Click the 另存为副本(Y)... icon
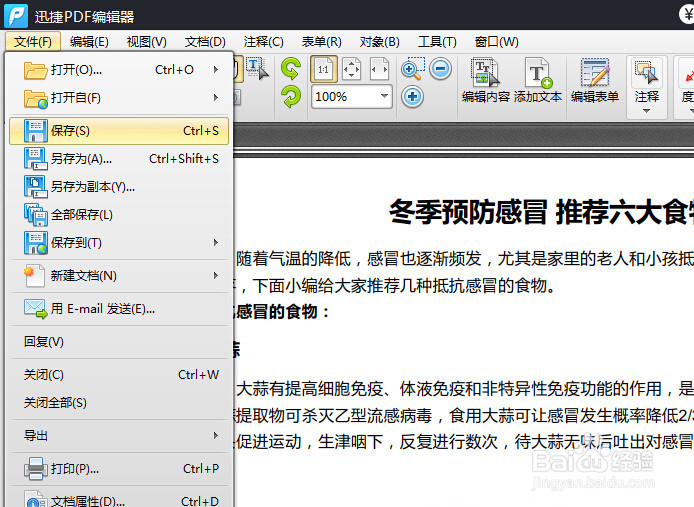Screen dimensions: 694x507 [35, 186]
